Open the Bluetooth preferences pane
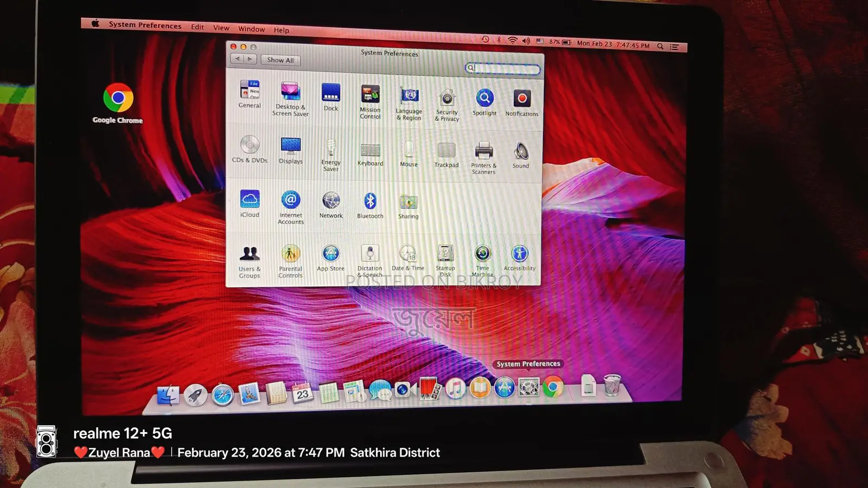 click(x=370, y=206)
